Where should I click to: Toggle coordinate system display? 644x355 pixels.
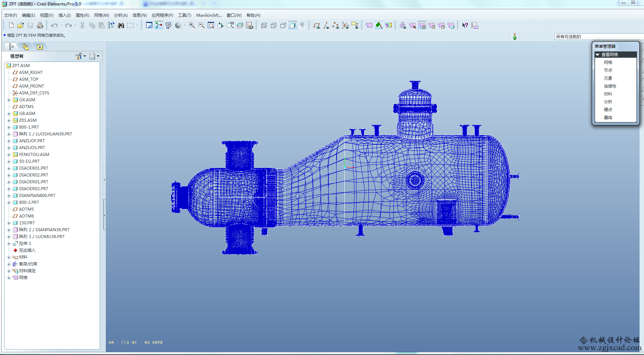(345, 25)
